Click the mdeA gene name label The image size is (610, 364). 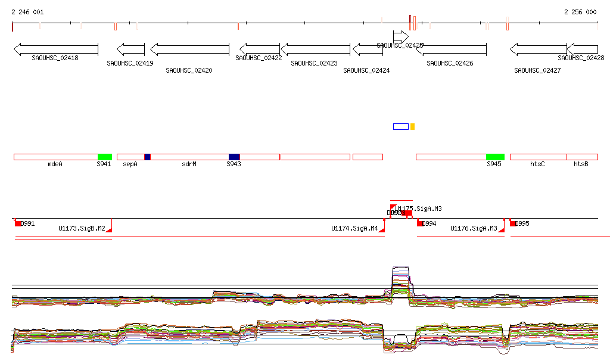[55, 164]
